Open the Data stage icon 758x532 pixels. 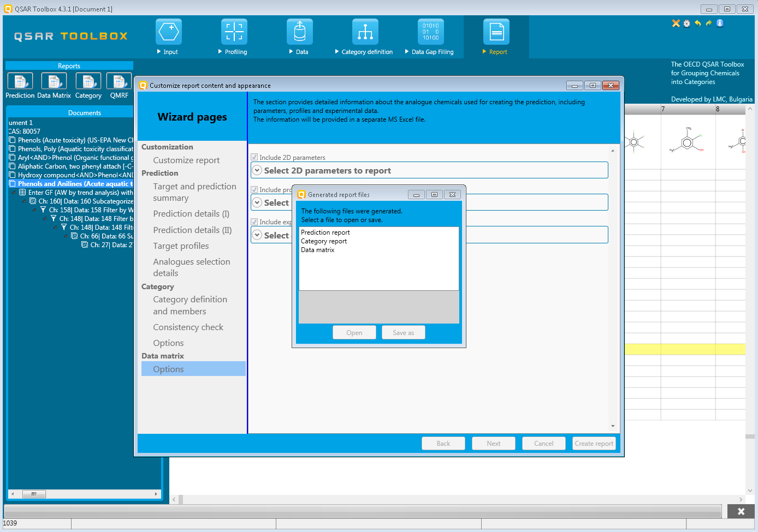pos(300,32)
